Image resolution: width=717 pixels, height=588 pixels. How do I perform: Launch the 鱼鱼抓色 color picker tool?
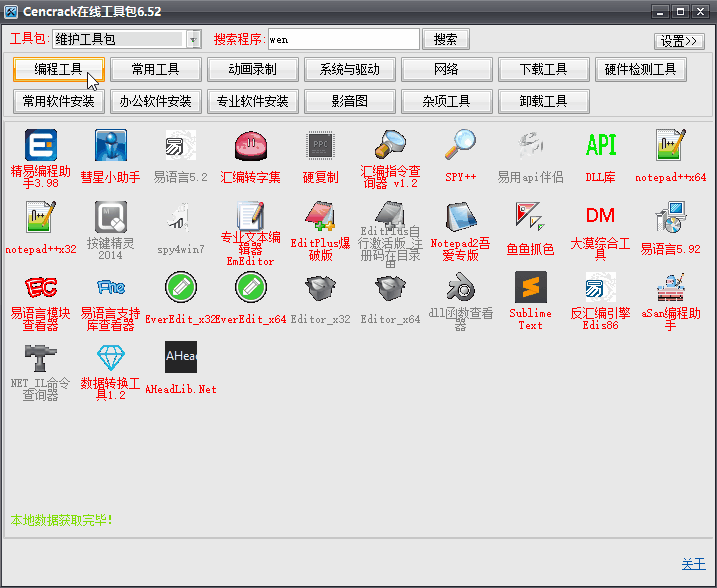531,216
